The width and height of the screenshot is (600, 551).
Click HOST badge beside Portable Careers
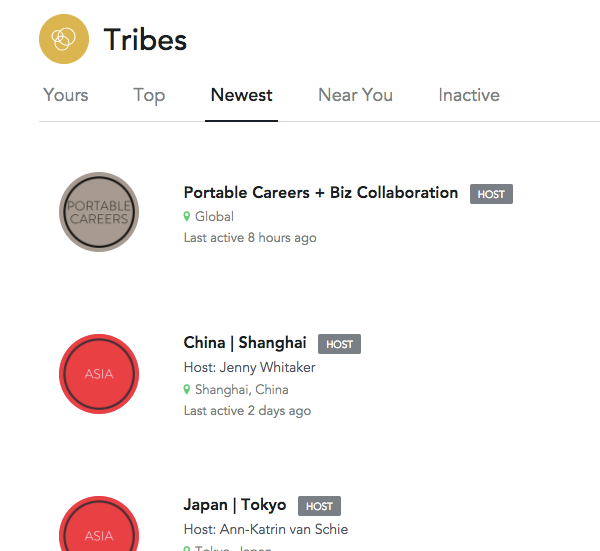(491, 194)
